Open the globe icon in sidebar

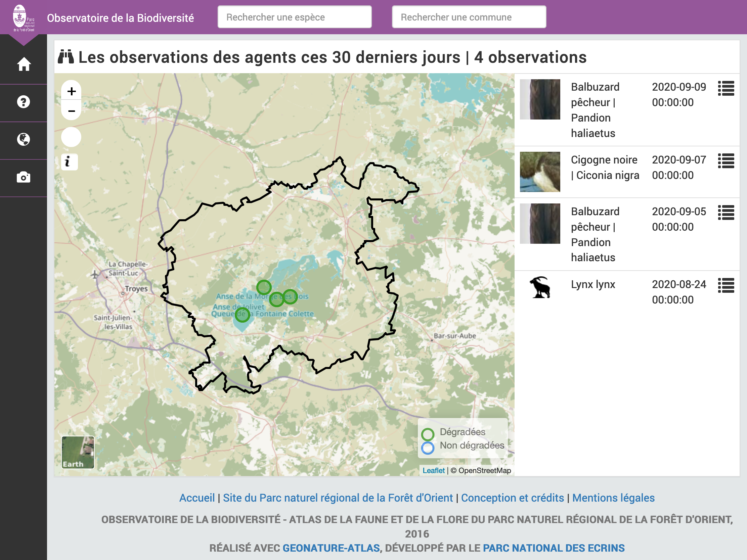[x=23, y=139]
